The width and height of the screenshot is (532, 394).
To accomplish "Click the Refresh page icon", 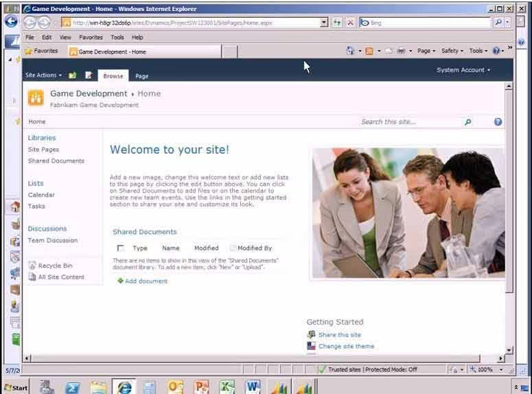I will click(x=336, y=23).
